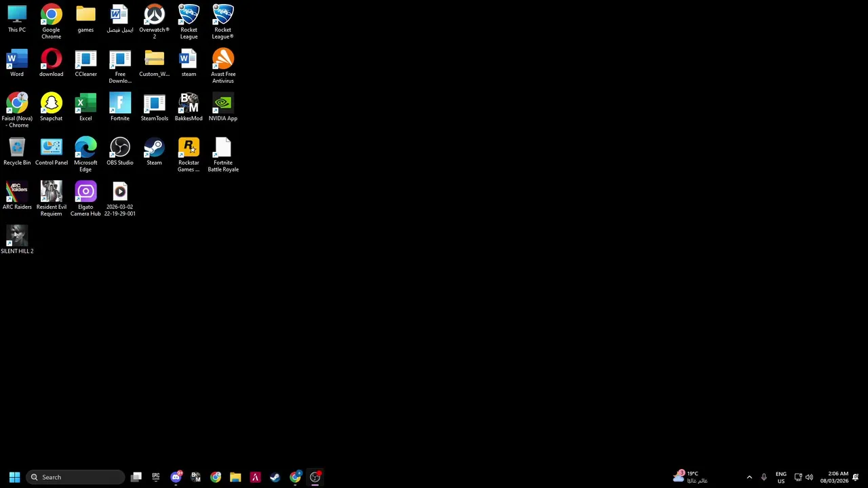The height and width of the screenshot is (488, 868).
Task: Select the Snapchat desktop shortcut
Action: click(51, 107)
